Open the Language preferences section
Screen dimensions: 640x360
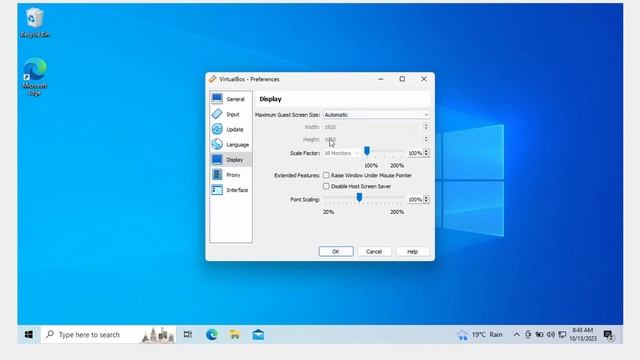231,144
